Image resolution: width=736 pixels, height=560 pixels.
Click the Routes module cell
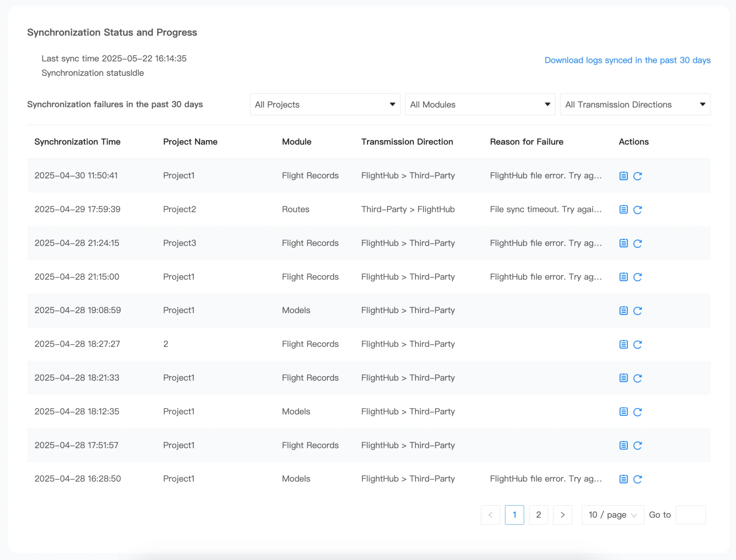click(296, 209)
